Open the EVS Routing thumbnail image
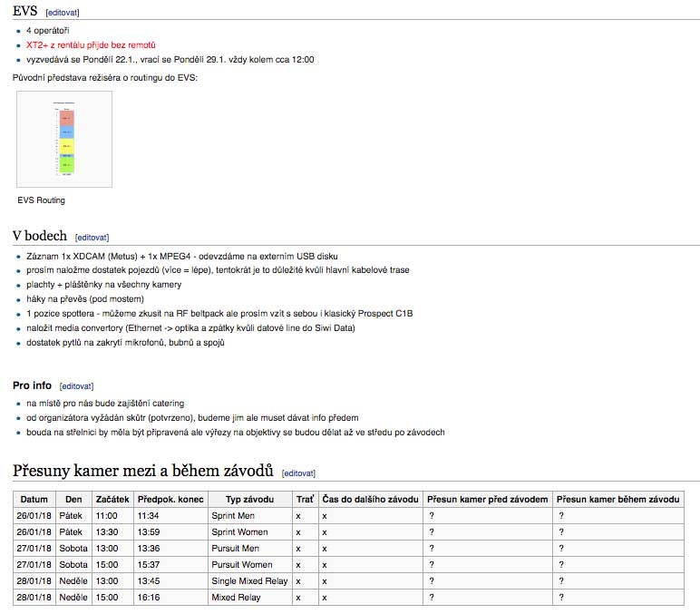This screenshot has height=614, width=700. point(64,140)
